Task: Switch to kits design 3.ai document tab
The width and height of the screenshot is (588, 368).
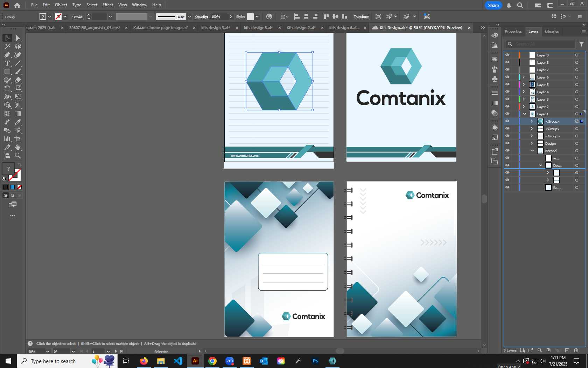Action: [216, 28]
